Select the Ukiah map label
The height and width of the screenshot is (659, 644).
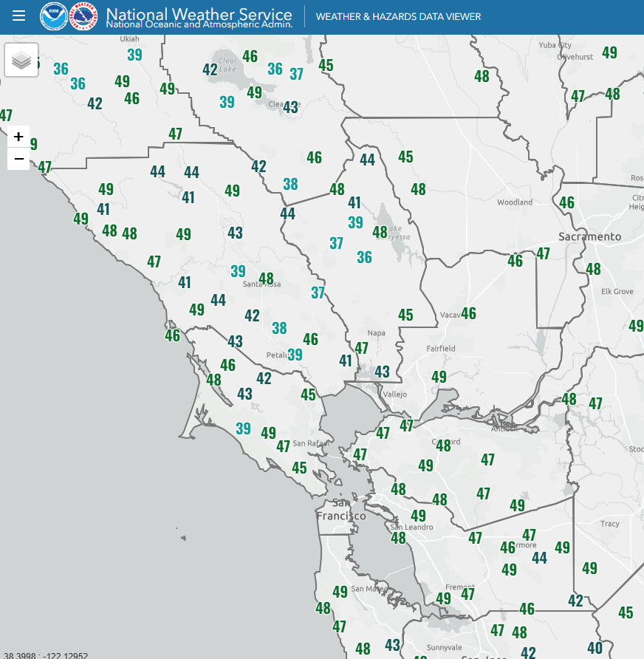point(129,38)
